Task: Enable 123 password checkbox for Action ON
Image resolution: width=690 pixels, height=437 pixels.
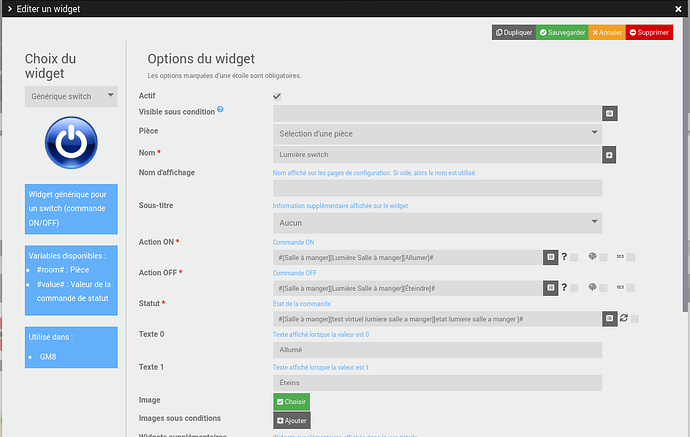Action: (x=631, y=257)
